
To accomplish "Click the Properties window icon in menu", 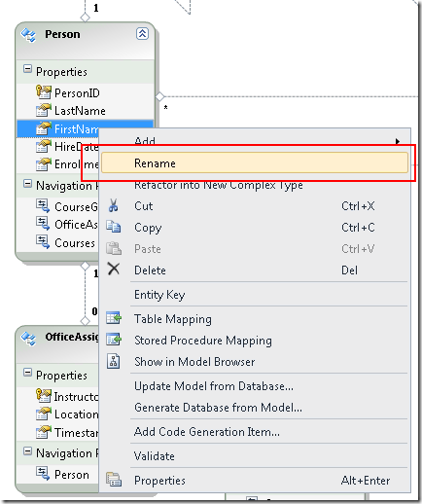I will point(114,480).
